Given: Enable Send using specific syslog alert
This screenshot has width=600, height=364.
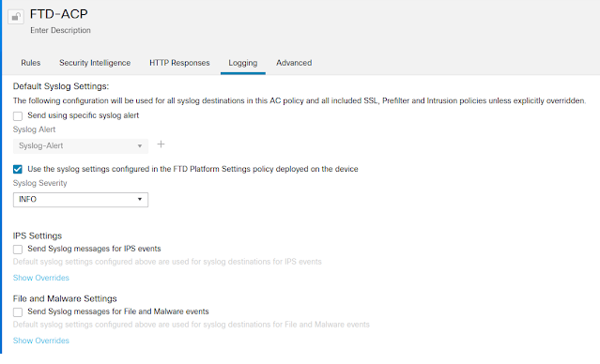Looking at the screenshot, I should tap(18, 115).
